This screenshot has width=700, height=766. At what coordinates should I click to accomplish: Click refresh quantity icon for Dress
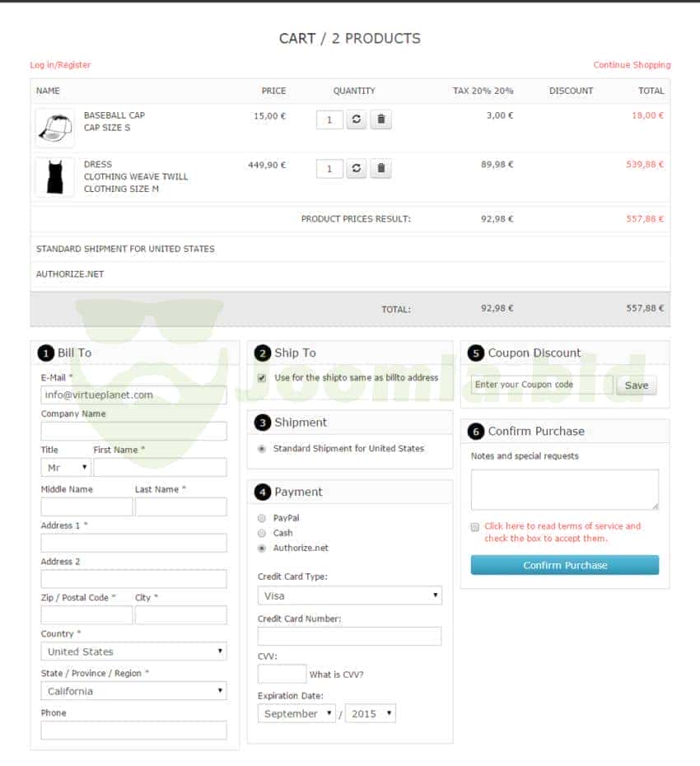point(356,169)
